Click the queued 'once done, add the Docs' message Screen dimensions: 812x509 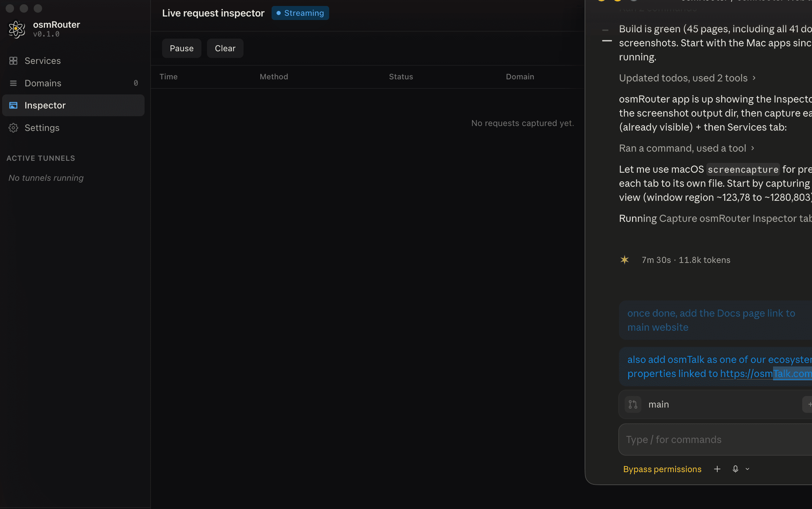(716, 320)
